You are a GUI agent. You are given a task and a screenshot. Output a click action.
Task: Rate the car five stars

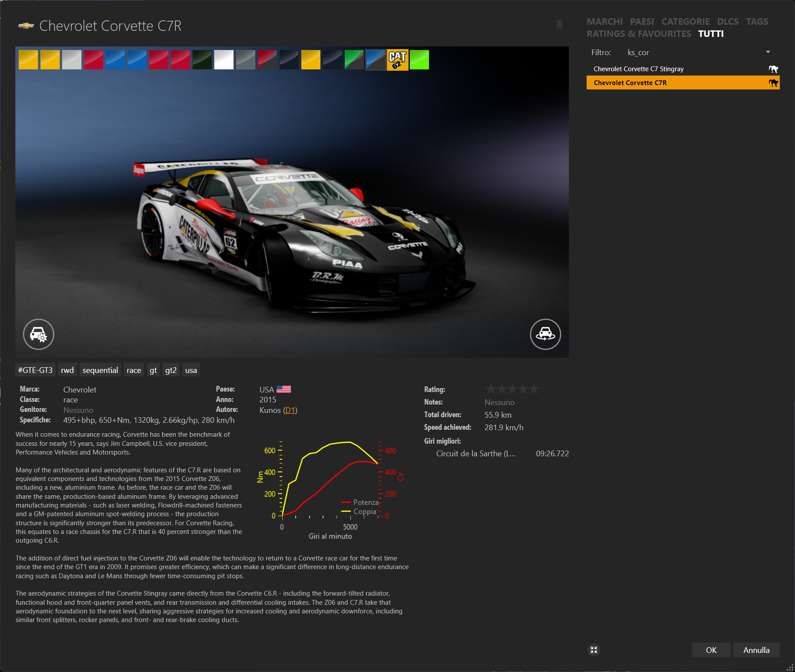pyautogui.click(x=535, y=389)
